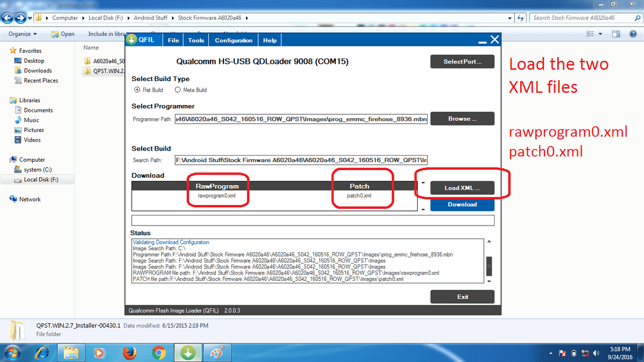Click the Programmer Path input field

pos(301,119)
